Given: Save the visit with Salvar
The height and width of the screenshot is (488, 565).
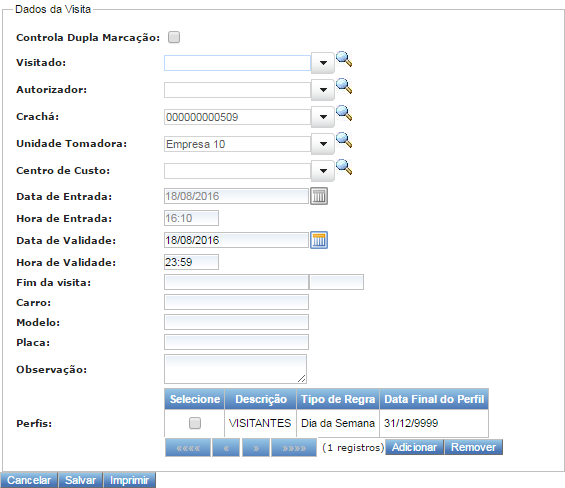Looking at the screenshot, I should (80, 480).
